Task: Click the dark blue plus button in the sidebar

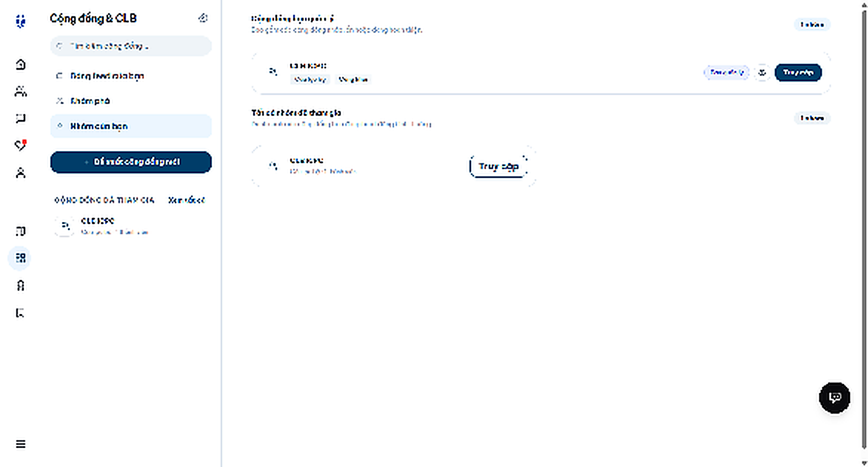Action: pyautogui.click(x=131, y=162)
